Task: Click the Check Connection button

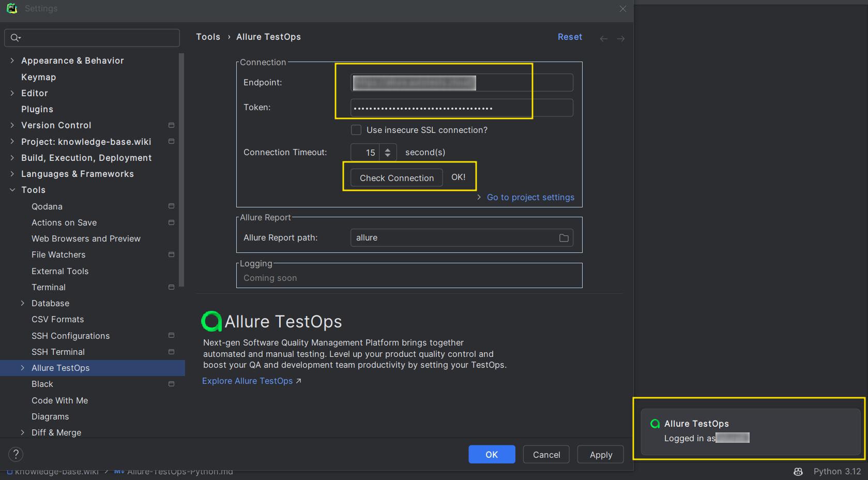Action: click(x=397, y=177)
